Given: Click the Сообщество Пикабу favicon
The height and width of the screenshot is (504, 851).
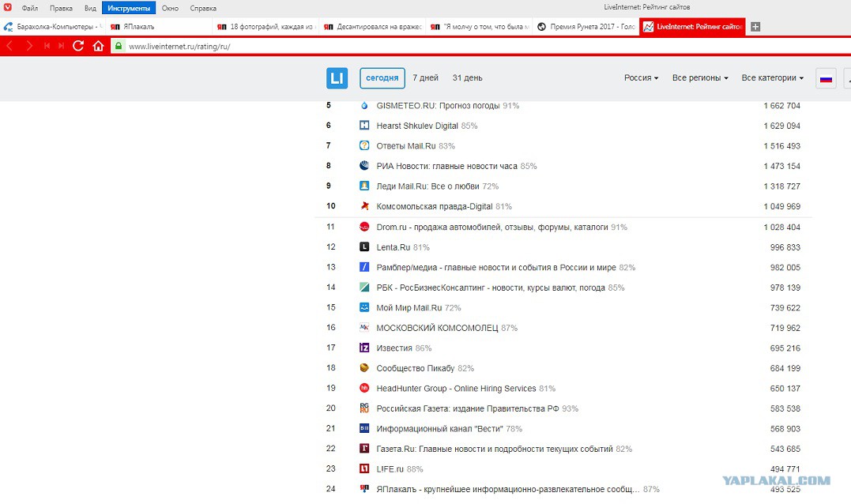Looking at the screenshot, I should pos(364,368).
